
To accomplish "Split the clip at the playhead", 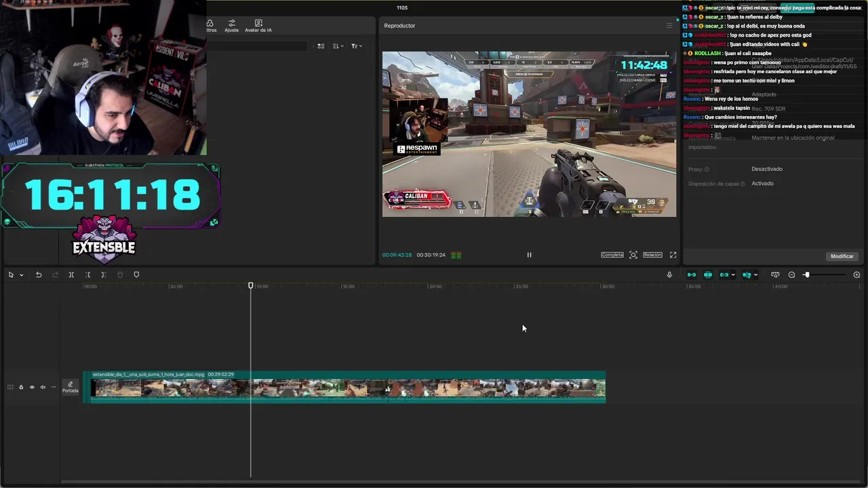I will pyautogui.click(x=71, y=274).
